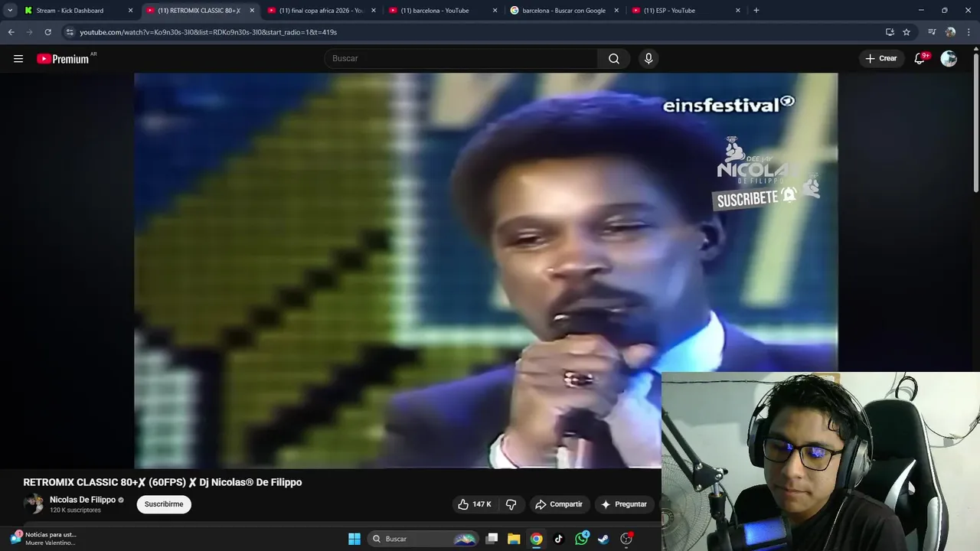Screen dimensions: 980x551
Task: Open the YouTube hamburger guide menu
Action: (x=18, y=59)
